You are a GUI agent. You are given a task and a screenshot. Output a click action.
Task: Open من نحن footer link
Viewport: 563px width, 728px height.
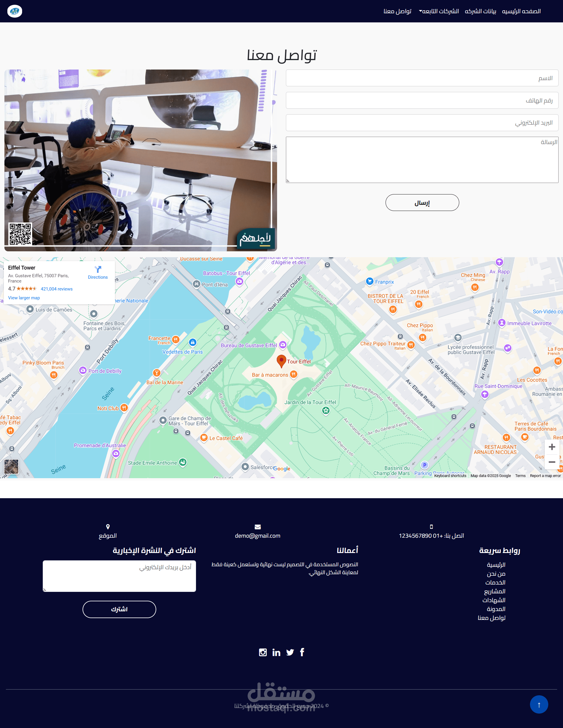[x=496, y=574]
